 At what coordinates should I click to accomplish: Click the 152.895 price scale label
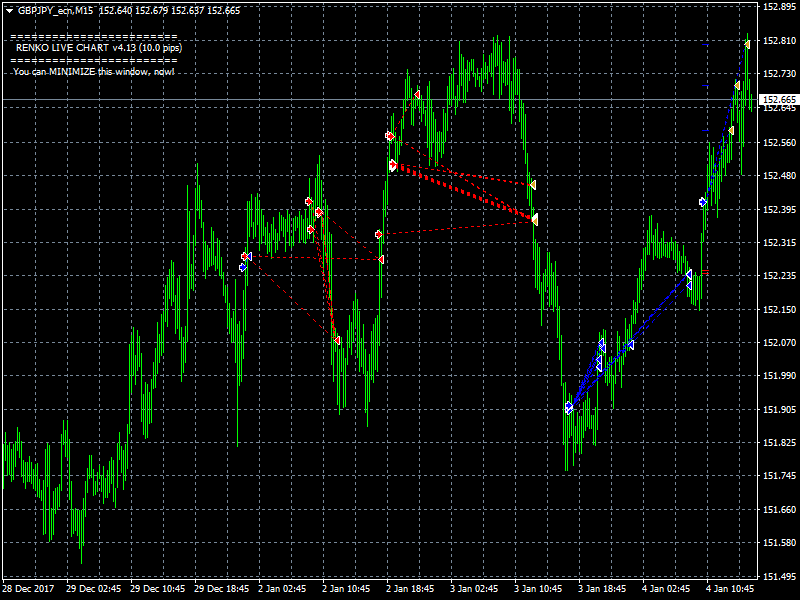click(779, 7)
